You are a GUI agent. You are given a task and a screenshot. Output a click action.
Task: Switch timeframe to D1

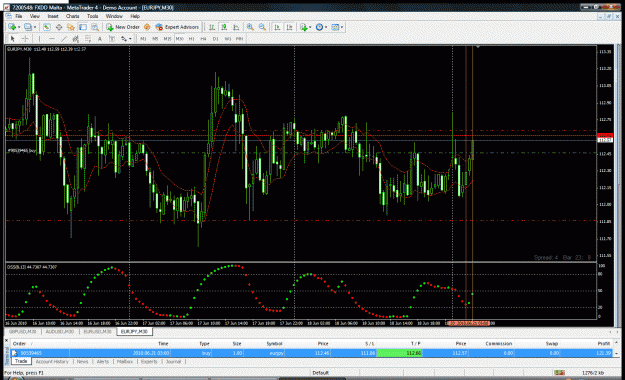(x=216, y=39)
